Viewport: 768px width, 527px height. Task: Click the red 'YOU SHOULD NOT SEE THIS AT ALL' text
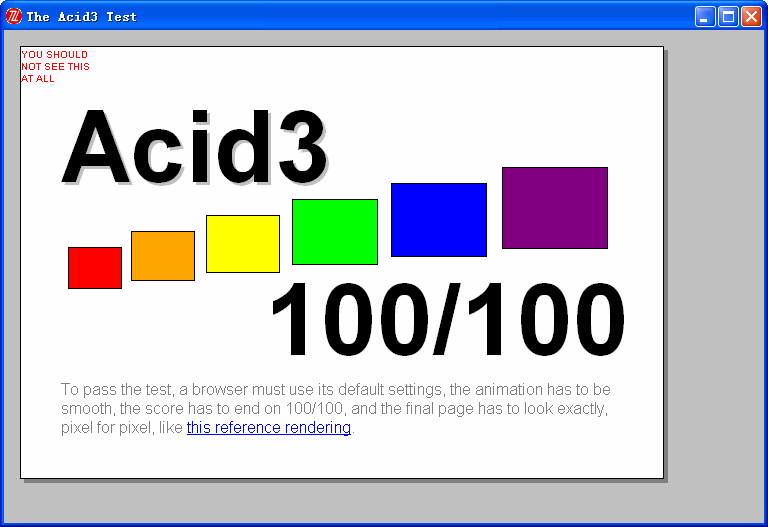[x=55, y=67]
